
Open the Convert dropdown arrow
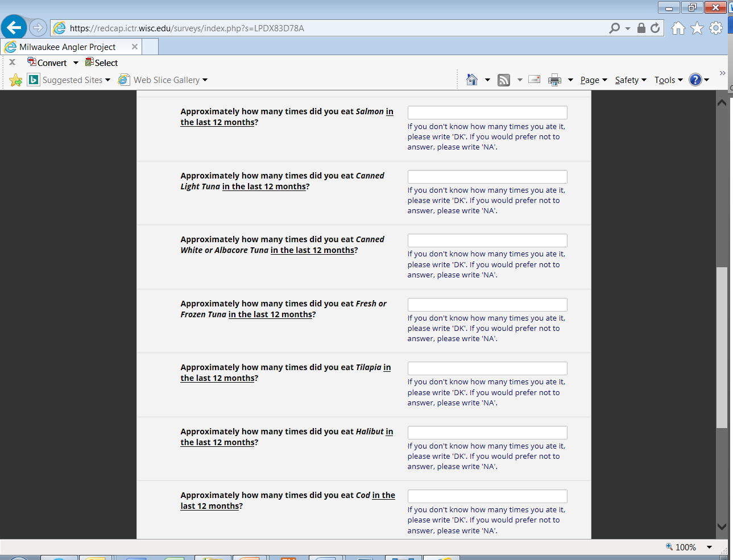(76, 63)
